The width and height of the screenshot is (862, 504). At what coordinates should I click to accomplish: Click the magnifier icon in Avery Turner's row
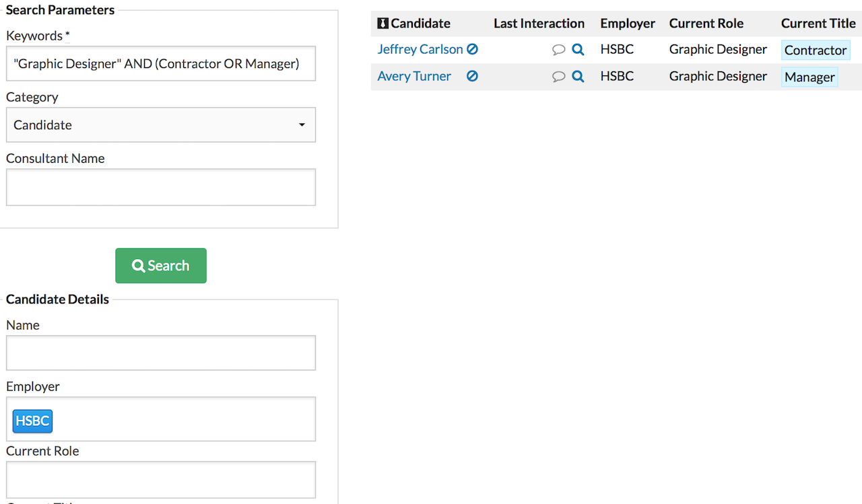point(578,76)
